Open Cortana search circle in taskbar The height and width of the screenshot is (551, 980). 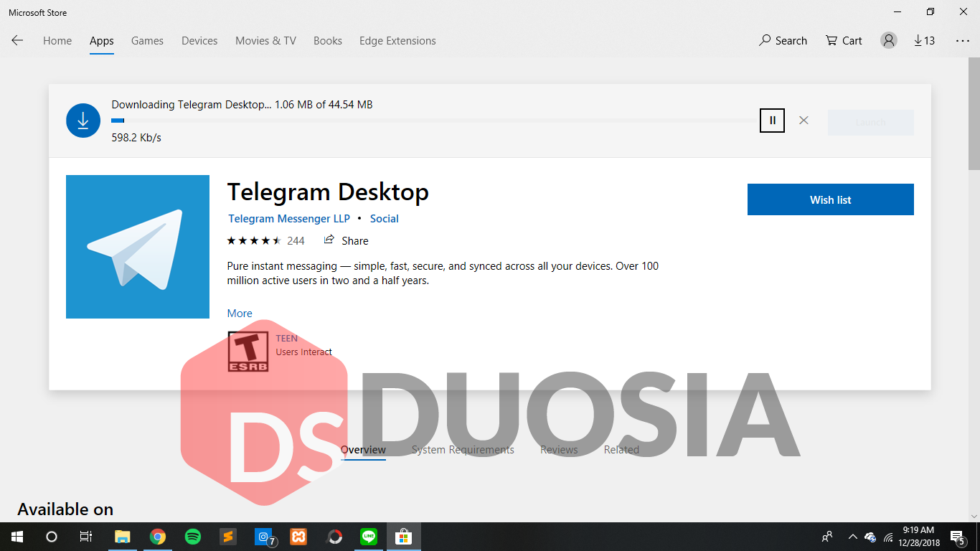pos(52,537)
